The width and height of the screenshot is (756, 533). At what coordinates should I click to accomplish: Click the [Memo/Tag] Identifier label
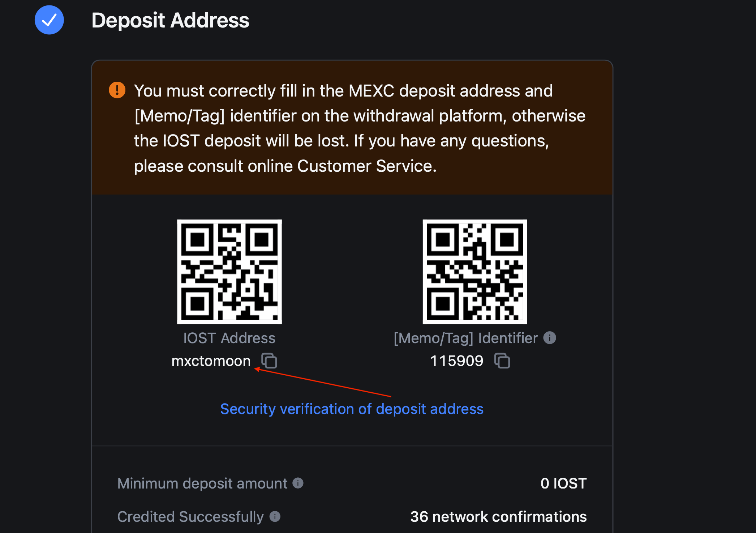click(465, 338)
